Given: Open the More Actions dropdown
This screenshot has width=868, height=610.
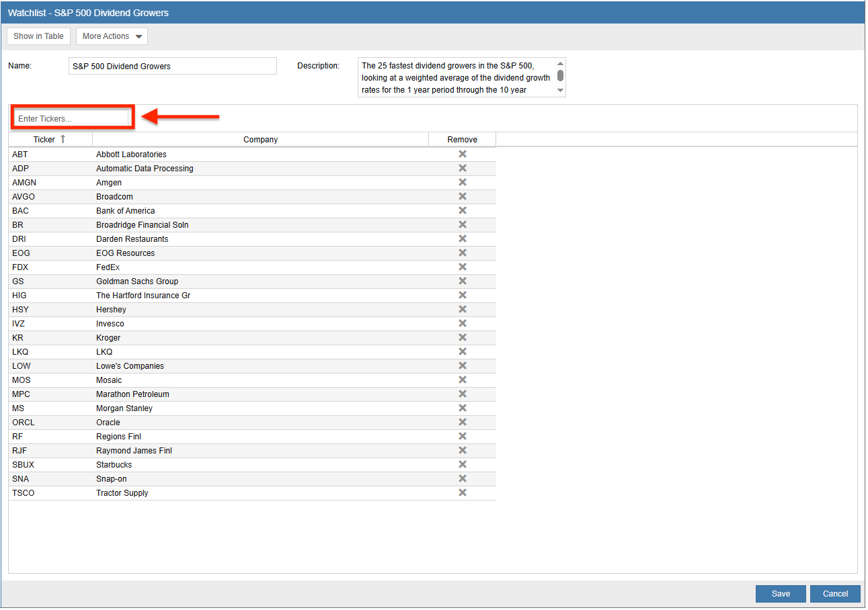Looking at the screenshot, I should click(x=112, y=36).
